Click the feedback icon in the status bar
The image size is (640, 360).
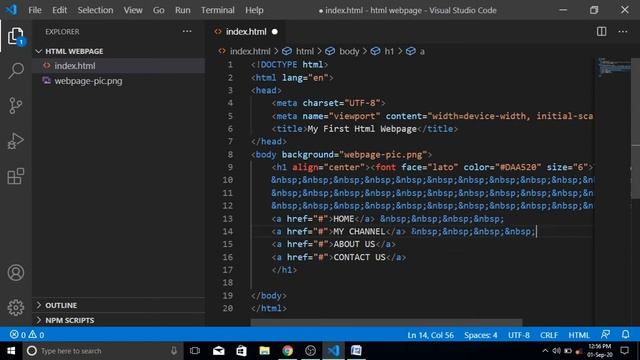pyautogui.click(x=605, y=335)
